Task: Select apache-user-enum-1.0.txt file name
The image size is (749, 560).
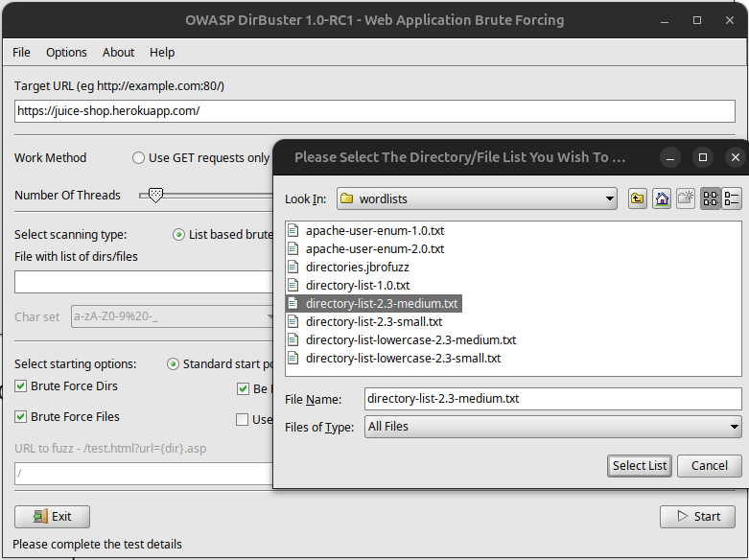Action: pos(375,231)
